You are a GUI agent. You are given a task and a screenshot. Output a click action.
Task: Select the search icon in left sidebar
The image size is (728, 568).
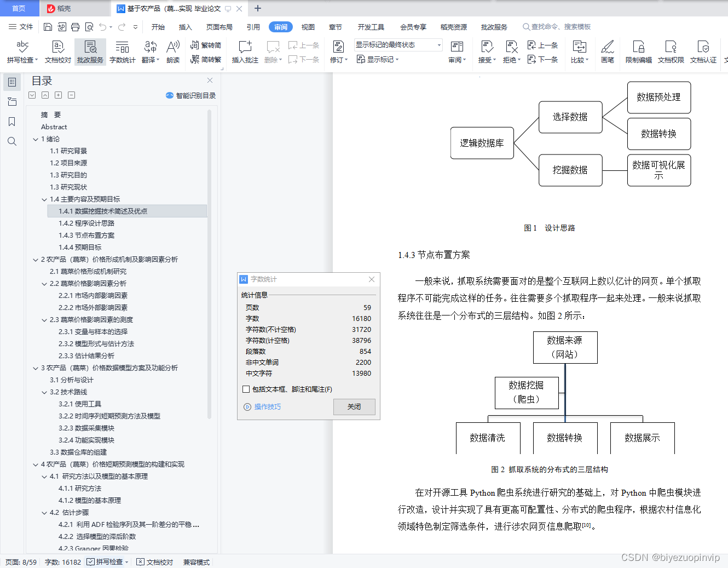coord(12,141)
